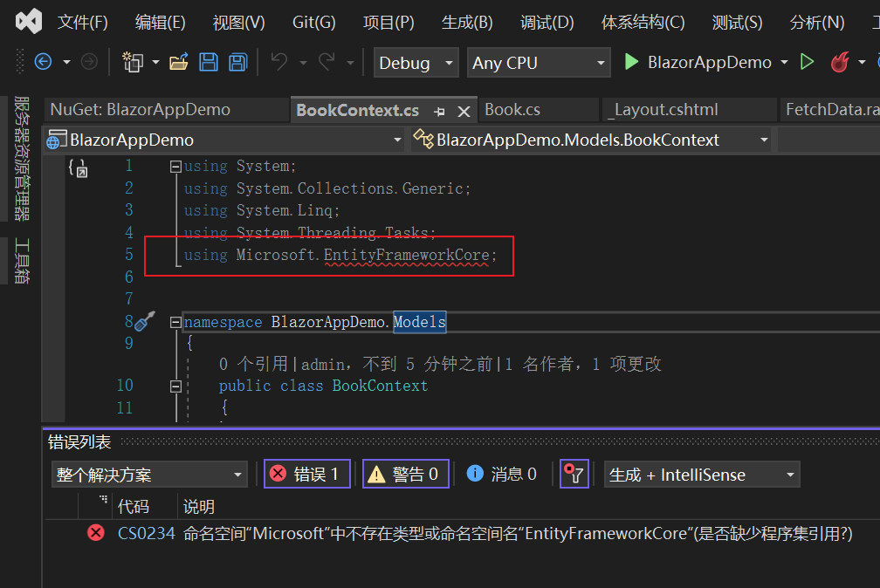Open the Debug configuration dropdown
Viewport: 880px width, 588px height.
(416, 62)
